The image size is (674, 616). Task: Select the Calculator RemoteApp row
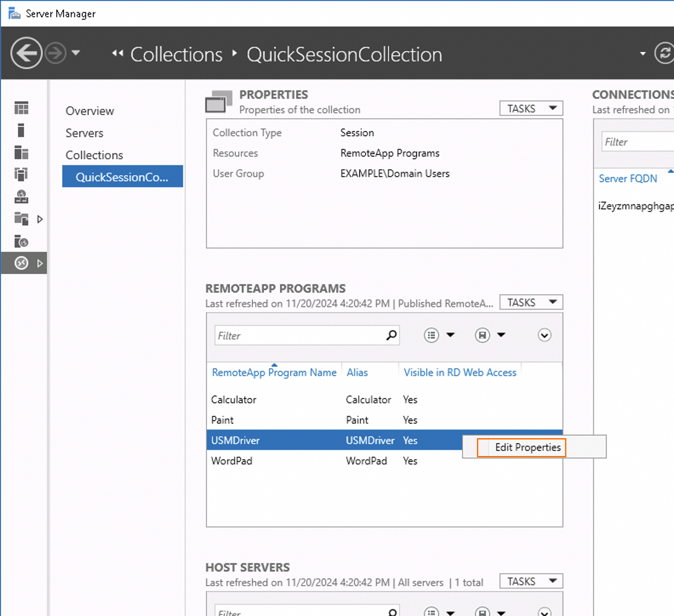(x=384, y=399)
